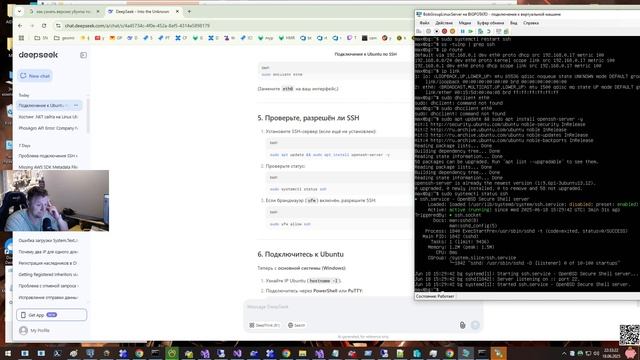Open chat 'Проблема с отменой запроса'
Image resolution: width=640 pixels, height=360 pixels.
(48, 286)
